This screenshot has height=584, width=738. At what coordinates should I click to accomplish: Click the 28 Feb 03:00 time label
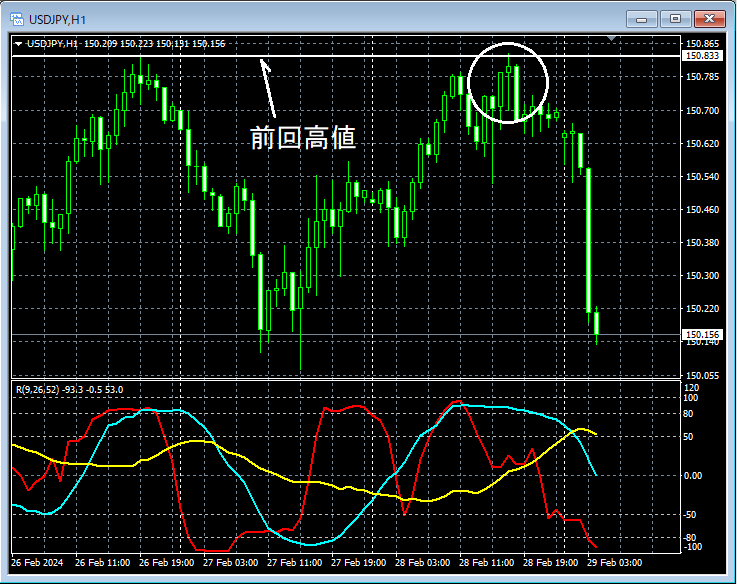(x=423, y=563)
